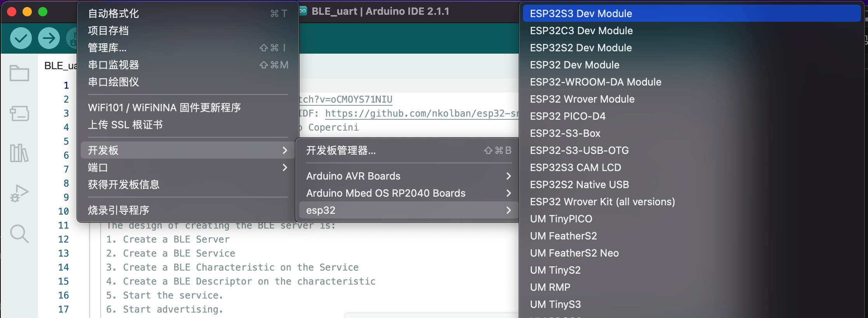Screen dimensions: 868x318
Task: Select ESP32 PICO-D4 board
Action: tap(692, 116)
